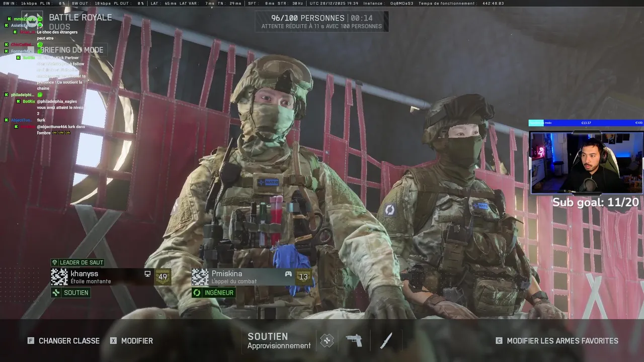Click the LAT 65 ms latency stat
This screenshot has height=362, width=644.
click(x=164, y=3)
